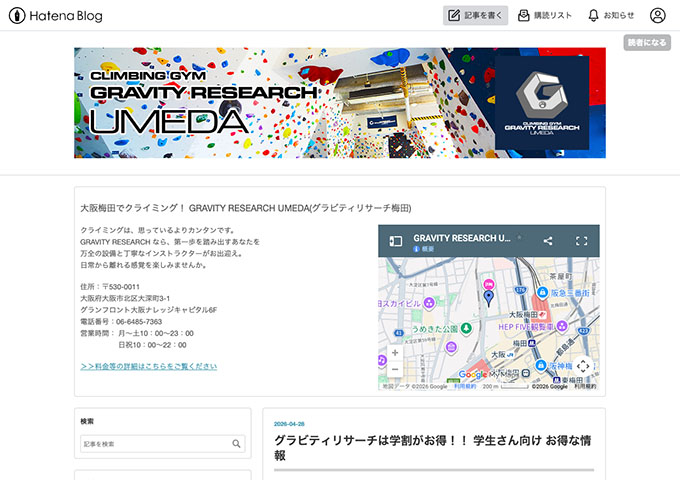The height and width of the screenshot is (480, 680).
Task: Click the HEP FIVE観覧車 map marker
Action: (562, 326)
